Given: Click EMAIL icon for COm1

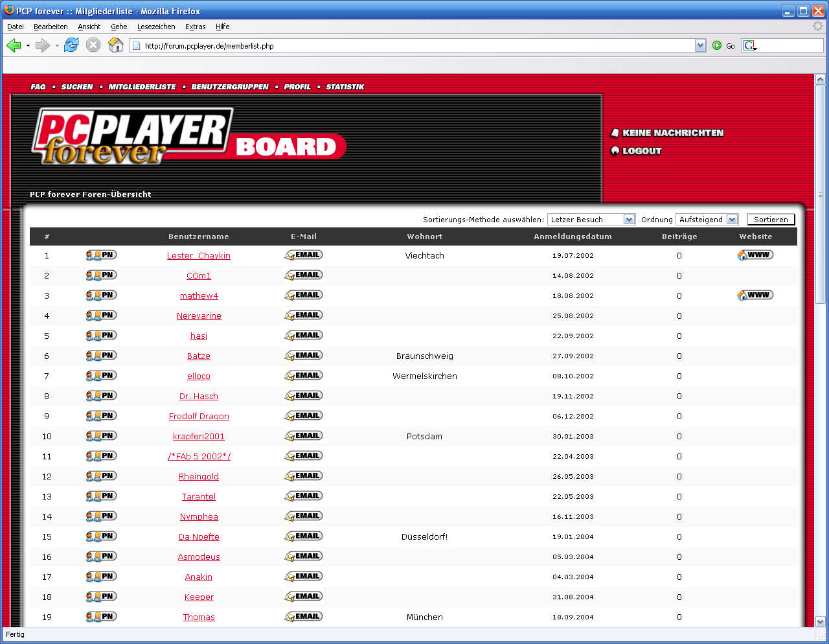Looking at the screenshot, I should point(304,275).
